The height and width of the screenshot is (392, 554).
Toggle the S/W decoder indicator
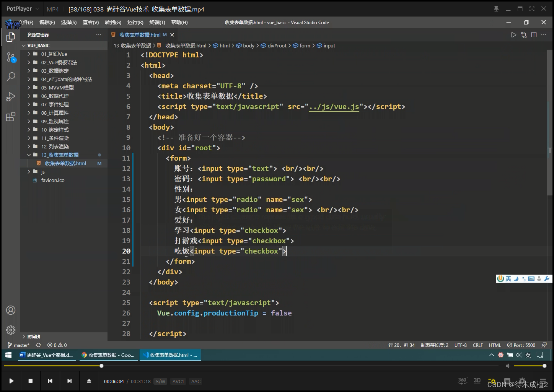(160, 381)
